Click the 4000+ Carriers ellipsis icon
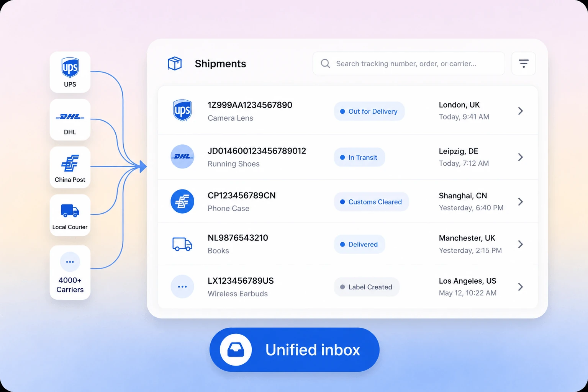Image resolution: width=588 pixels, height=392 pixels. tap(70, 262)
